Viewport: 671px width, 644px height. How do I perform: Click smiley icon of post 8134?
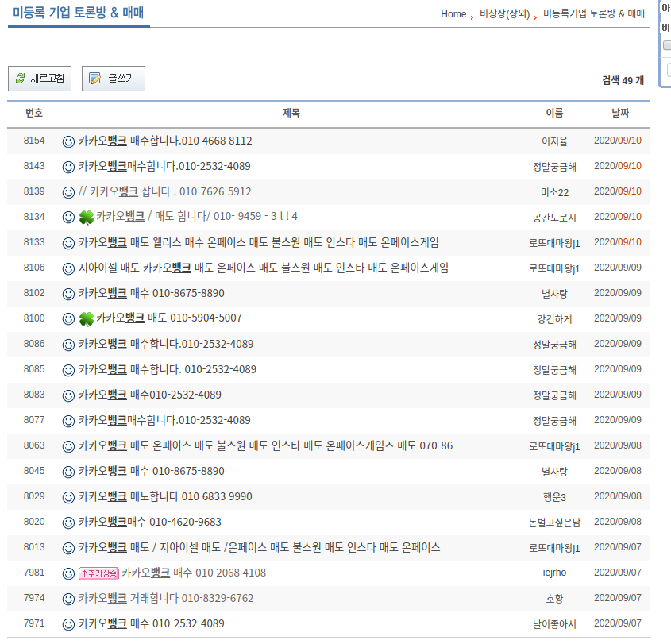68,218
